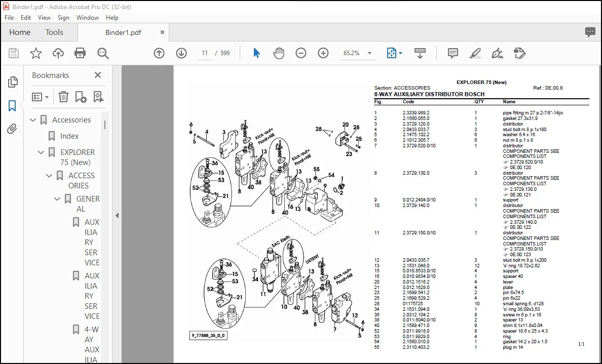Open the page thumbnails panel
Screen dimensions: 602x364
click(x=12, y=82)
